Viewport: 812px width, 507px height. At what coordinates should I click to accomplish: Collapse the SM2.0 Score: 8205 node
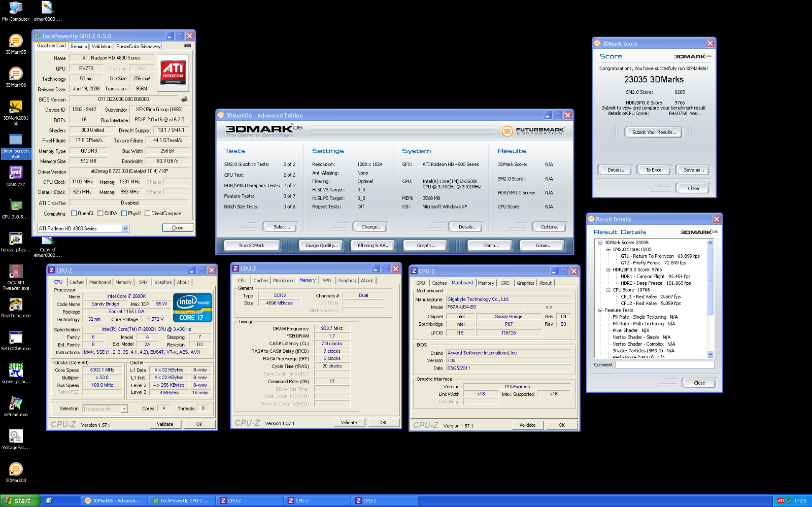point(608,249)
